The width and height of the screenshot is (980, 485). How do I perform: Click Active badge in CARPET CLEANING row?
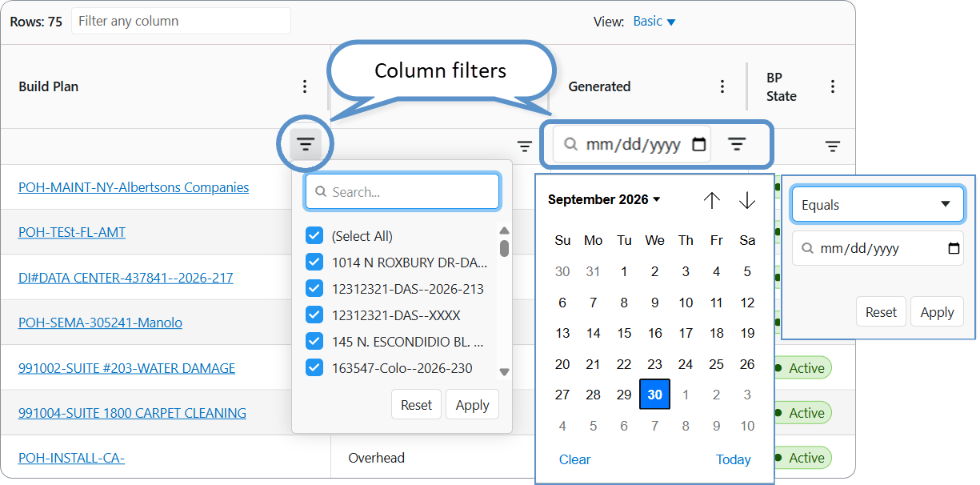(802, 413)
